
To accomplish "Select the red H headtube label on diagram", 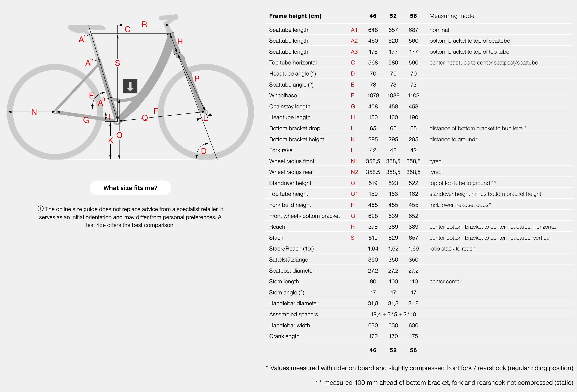I will pyautogui.click(x=180, y=41).
